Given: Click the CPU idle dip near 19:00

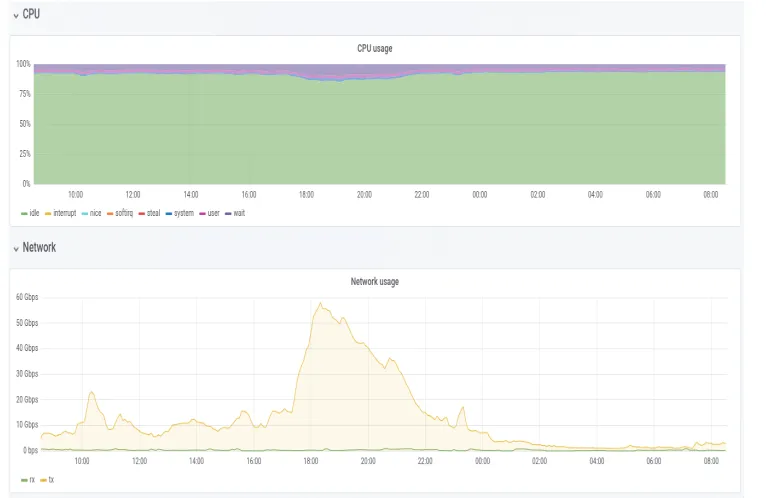Looking at the screenshot, I should 340,81.
